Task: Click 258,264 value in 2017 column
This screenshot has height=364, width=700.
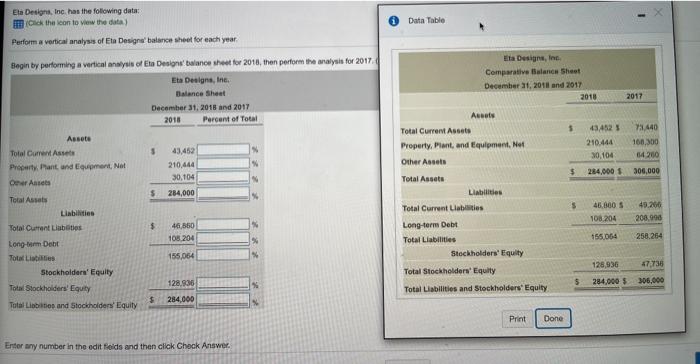Action: point(649,236)
